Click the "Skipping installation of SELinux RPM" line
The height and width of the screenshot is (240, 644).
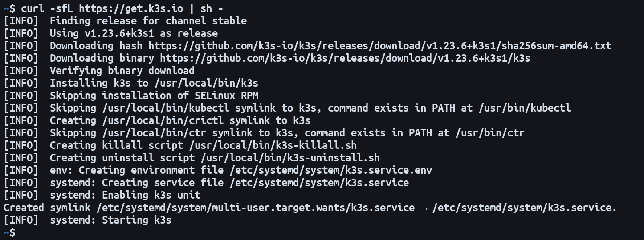click(154, 95)
